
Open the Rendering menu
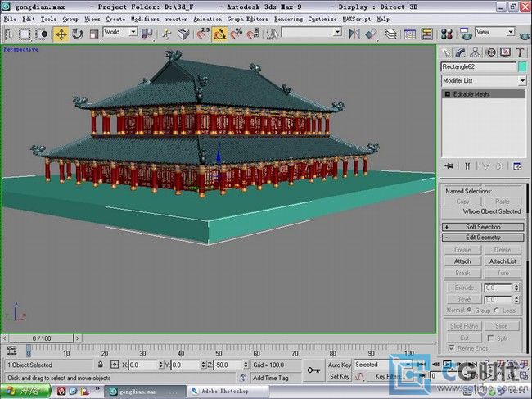[x=288, y=20]
